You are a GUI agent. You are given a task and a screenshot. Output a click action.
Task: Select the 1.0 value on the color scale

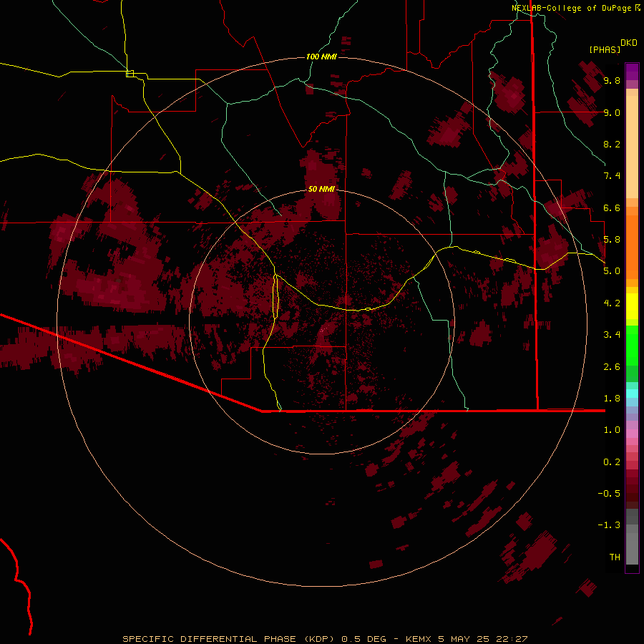(612, 430)
